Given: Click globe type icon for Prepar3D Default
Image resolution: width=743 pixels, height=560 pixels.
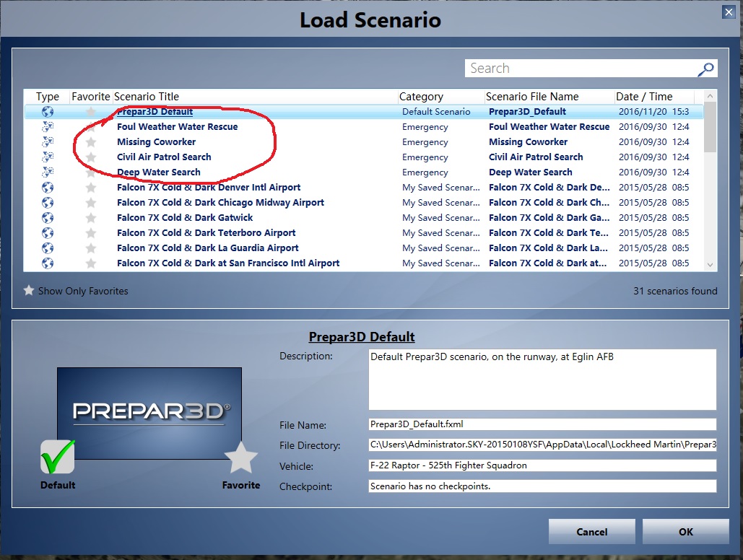Looking at the screenshot, I should click(48, 112).
